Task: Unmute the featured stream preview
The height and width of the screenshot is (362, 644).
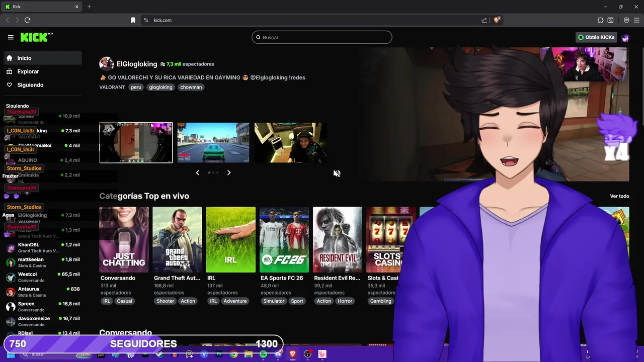Action: [337, 173]
